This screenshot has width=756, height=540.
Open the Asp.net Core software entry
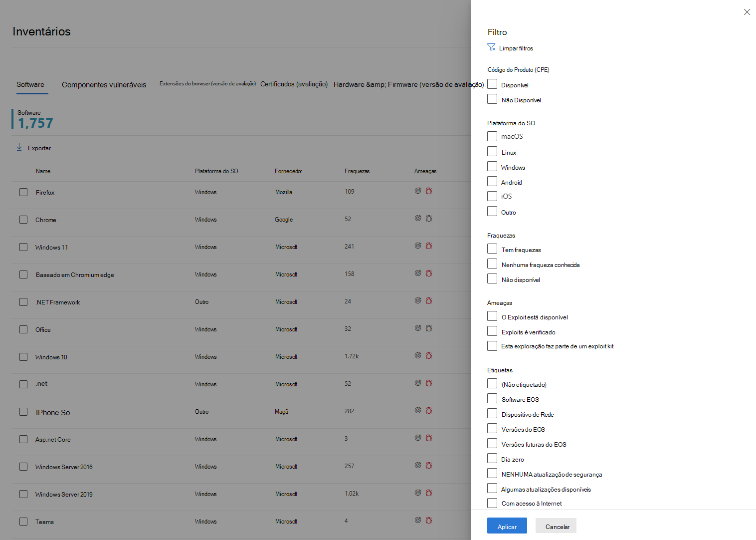(53, 440)
